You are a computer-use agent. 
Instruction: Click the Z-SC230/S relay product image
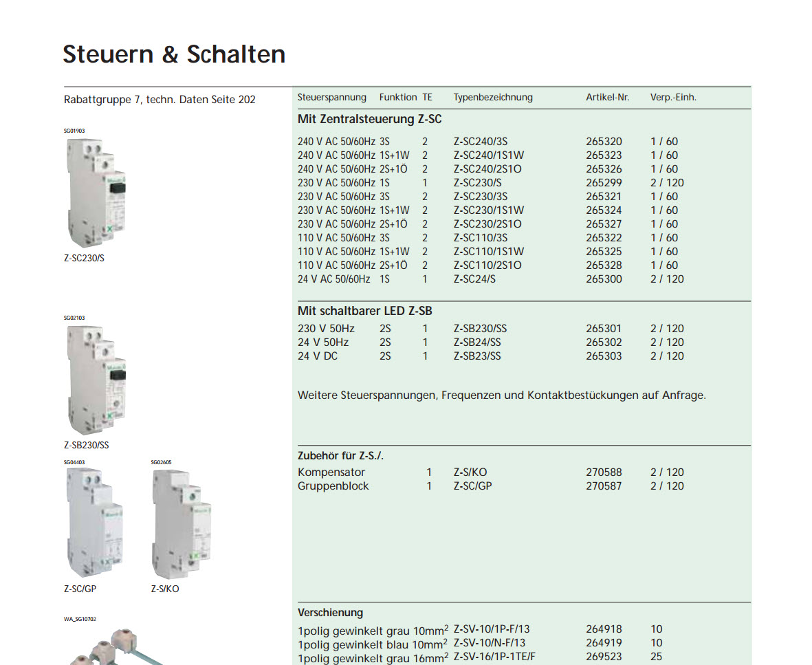96,193
